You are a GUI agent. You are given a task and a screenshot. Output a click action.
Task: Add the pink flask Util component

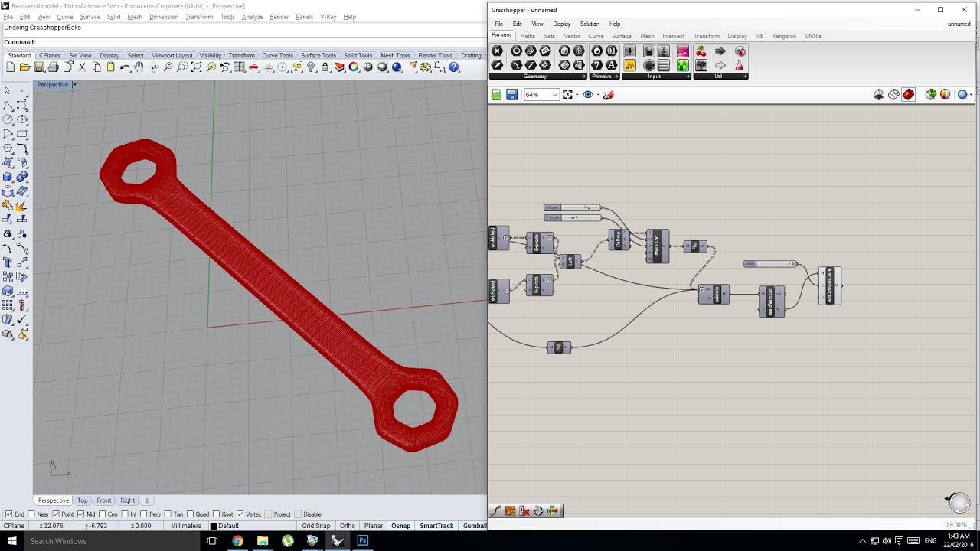click(x=740, y=66)
